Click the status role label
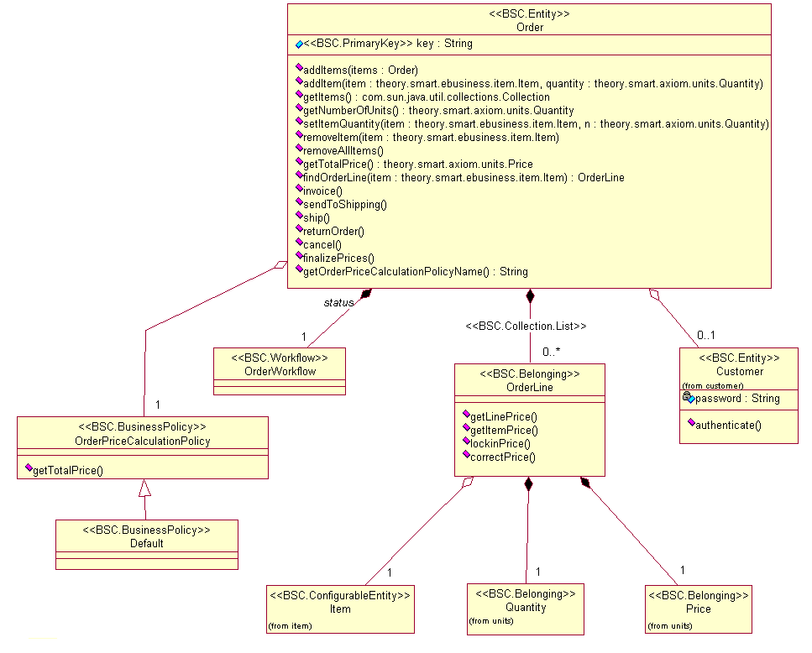Image resolution: width=812 pixels, height=653 pixels. click(x=338, y=303)
